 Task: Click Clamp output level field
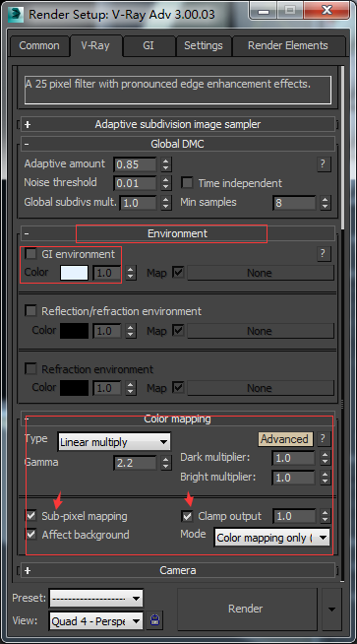pyautogui.click(x=294, y=516)
